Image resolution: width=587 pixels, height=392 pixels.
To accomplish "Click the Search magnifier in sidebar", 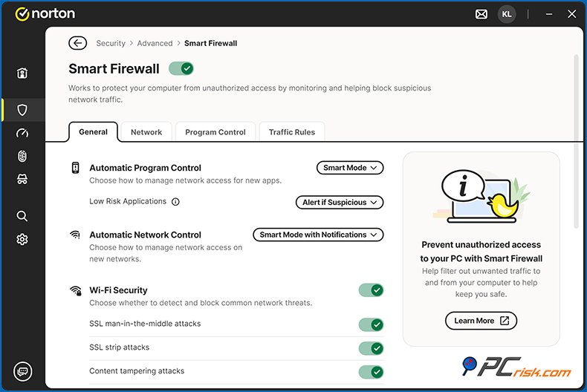I will click(x=22, y=216).
